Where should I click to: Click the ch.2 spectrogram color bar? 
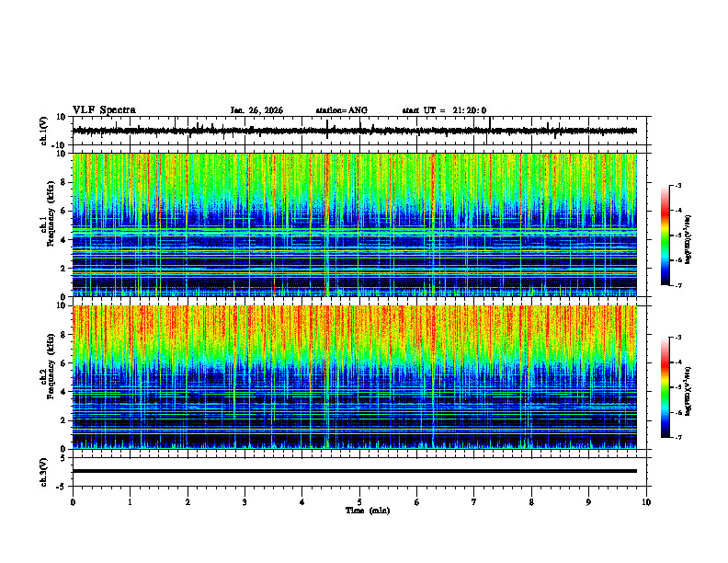point(665,387)
